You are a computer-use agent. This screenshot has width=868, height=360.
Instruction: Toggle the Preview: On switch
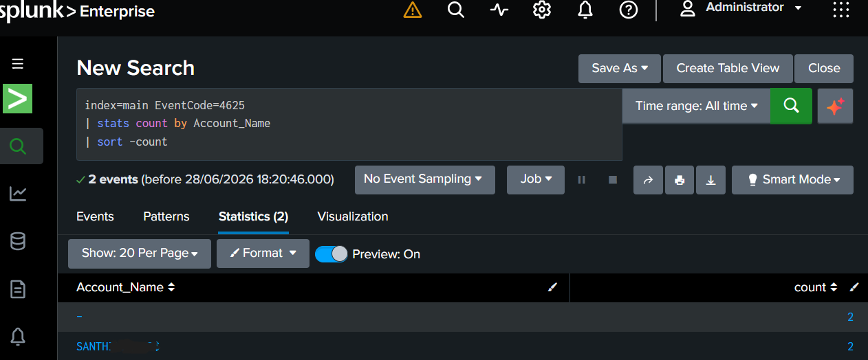[x=332, y=254]
